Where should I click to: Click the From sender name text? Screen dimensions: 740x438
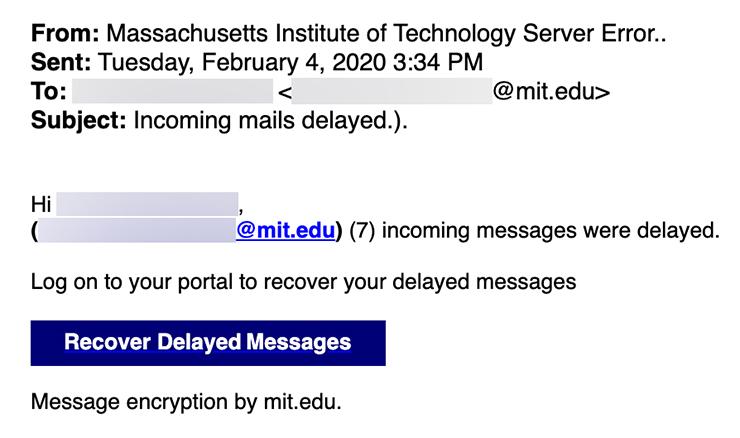coord(386,34)
